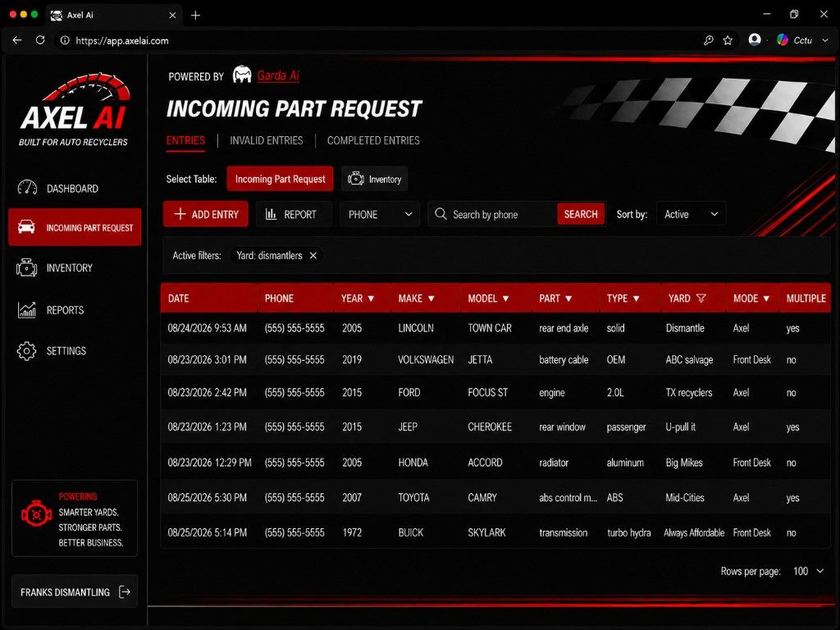Screen dimensions: 840x630
Task: Switch to the INVALID ENTRIES tab
Action: pos(266,140)
